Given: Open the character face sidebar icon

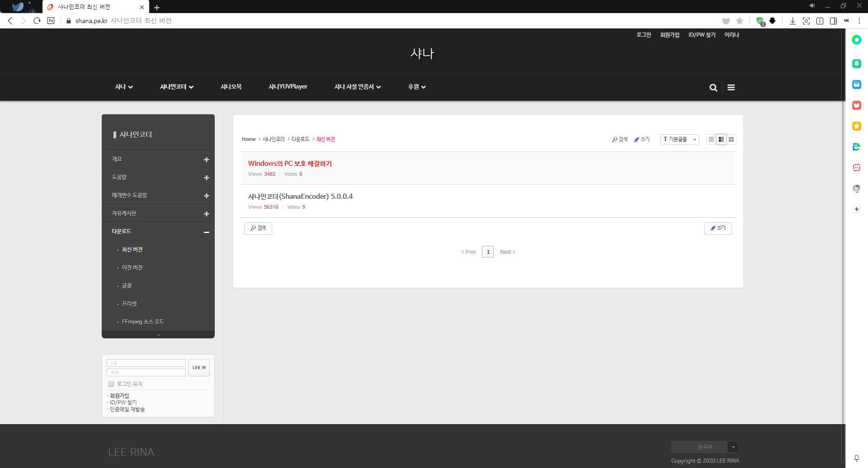Looking at the screenshot, I should (857, 188).
